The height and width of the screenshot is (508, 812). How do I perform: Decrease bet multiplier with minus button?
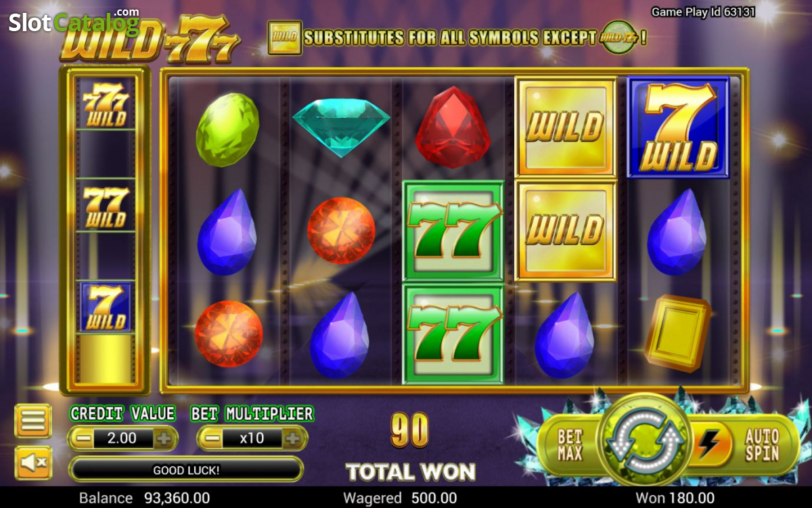tap(212, 438)
